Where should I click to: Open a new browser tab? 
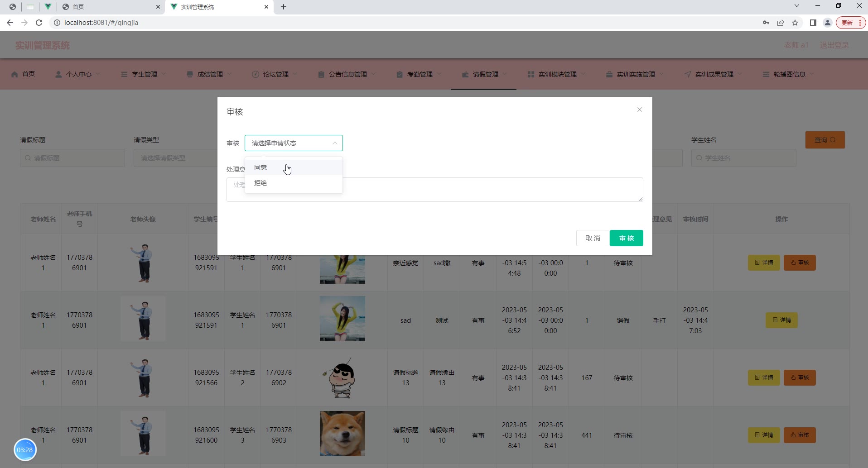click(284, 7)
